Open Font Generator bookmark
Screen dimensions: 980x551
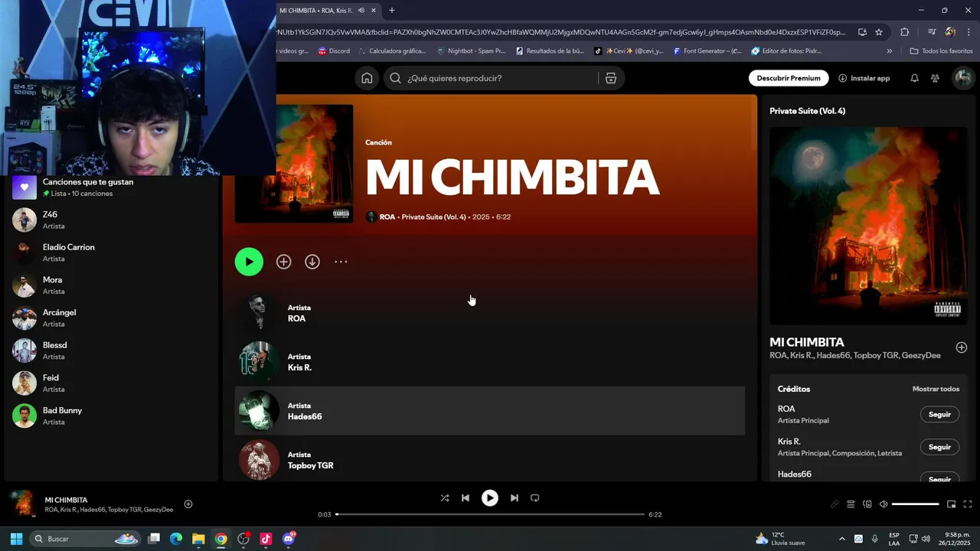707,51
